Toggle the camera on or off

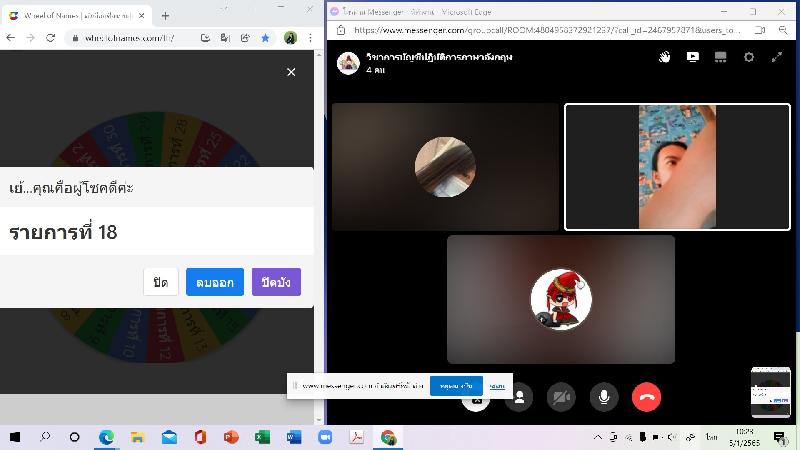pos(561,397)
